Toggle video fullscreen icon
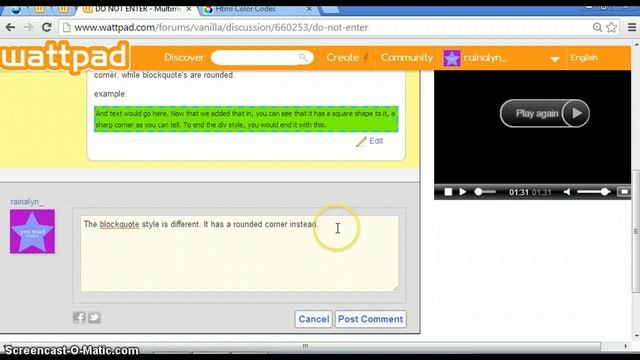Image resolution: width=640 pixels, height=360 pixels. [x=624, y=192]
